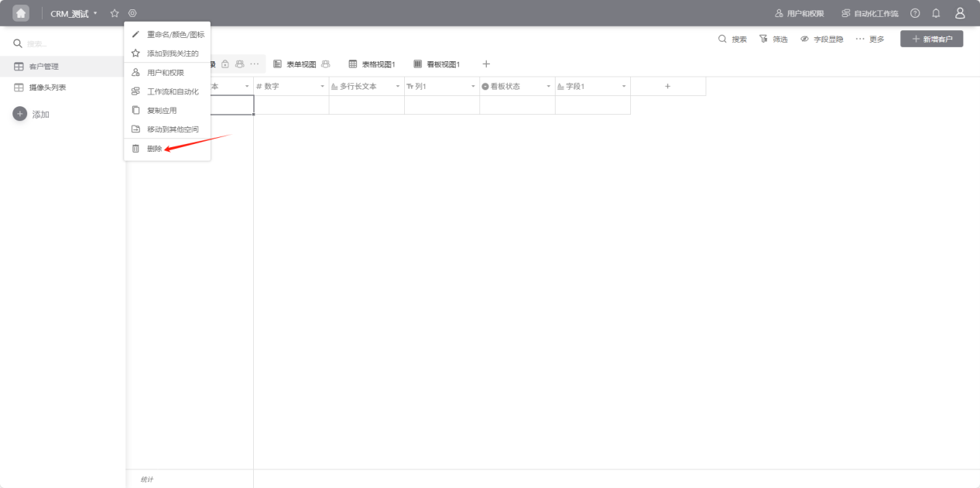
Task: Click the home icon in top bar
Action: click(21, 13)
